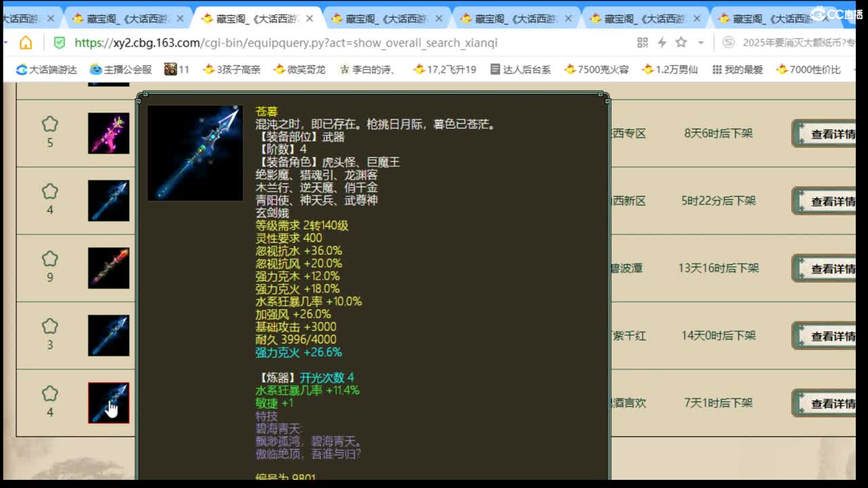Image resolution: width=868 pixels, height=488 pixels.
Task: Open highlighted spear thumbnail in 7天1时 row
Action: (x=108, y=403)
